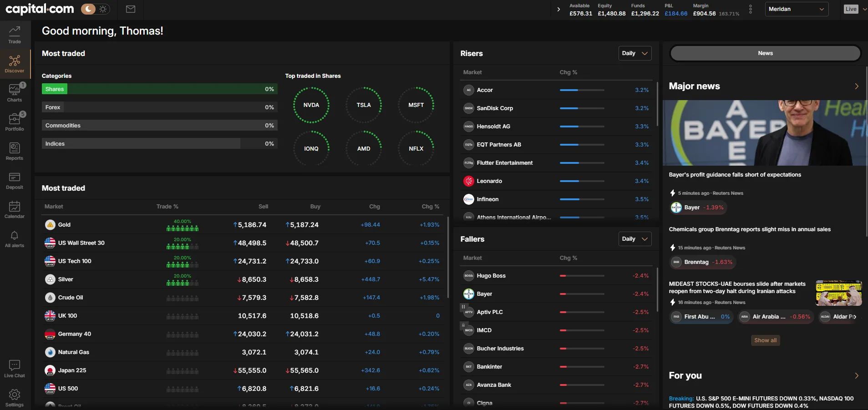The height and width of the screenshot is (410, 868).
Task: Open Bayer profit guidance news headline
Action: pyautogui.click(x=735, y=175)
